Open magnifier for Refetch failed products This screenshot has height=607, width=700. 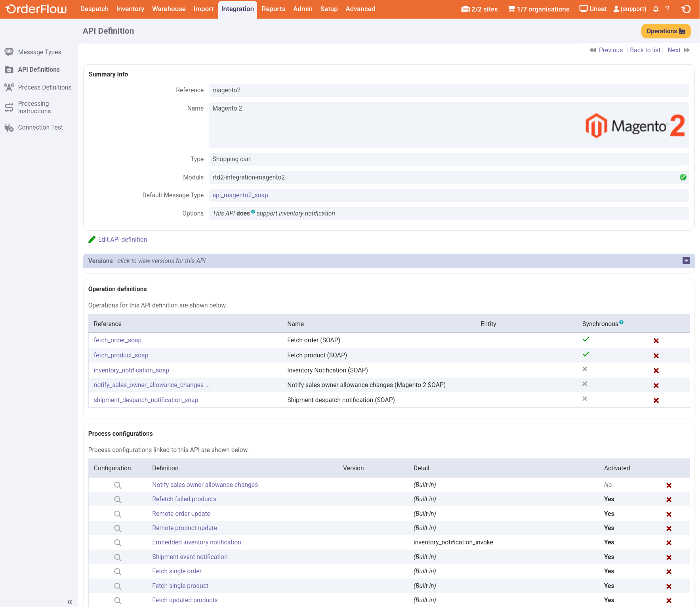tap(118, 500)
